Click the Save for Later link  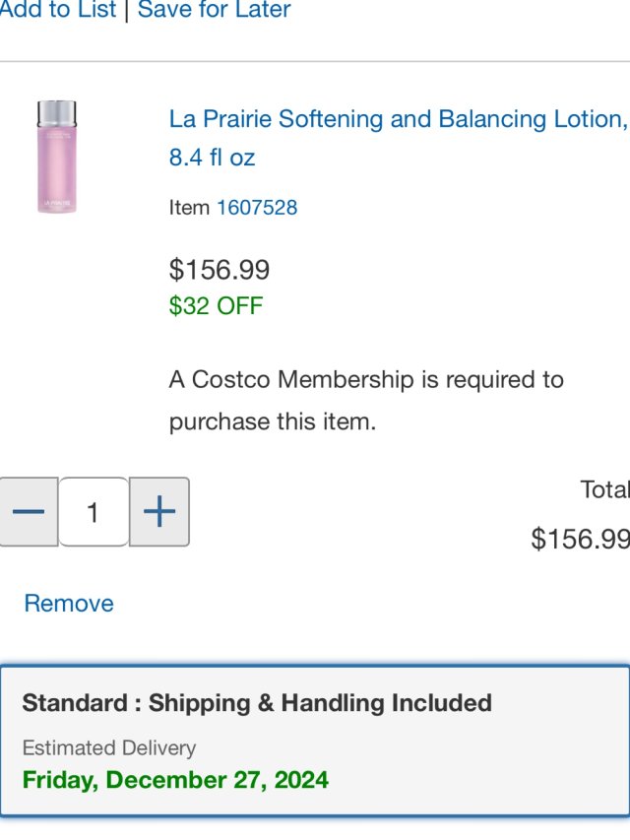pyautogui.click(x=215, y=11)
